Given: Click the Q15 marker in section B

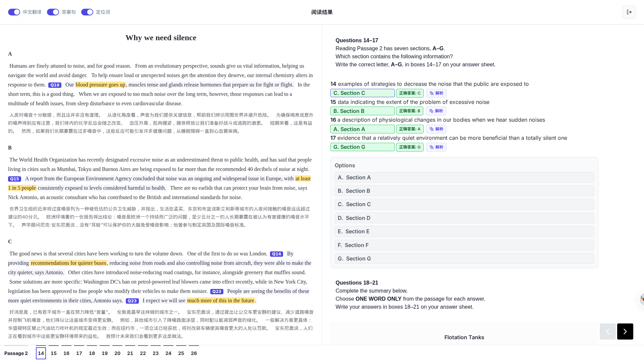Looking at the screenshot, I should click(x=14, y=179).
